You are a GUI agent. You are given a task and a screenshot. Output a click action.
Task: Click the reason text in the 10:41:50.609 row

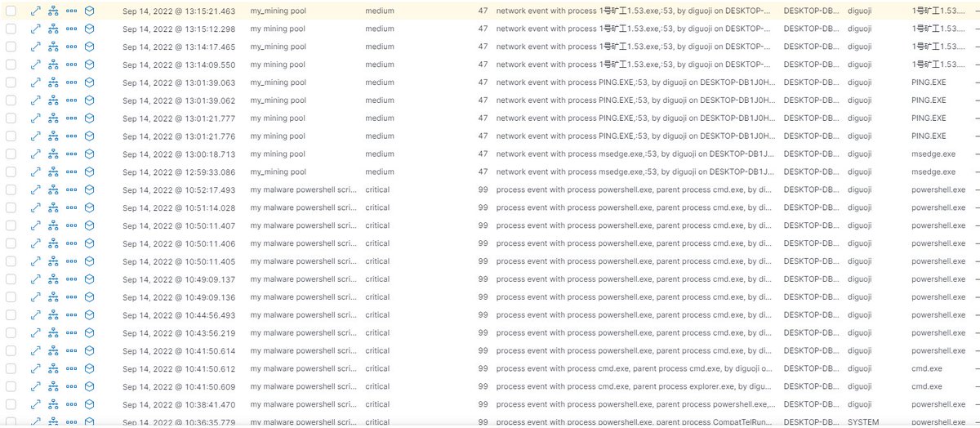[636, 386]
